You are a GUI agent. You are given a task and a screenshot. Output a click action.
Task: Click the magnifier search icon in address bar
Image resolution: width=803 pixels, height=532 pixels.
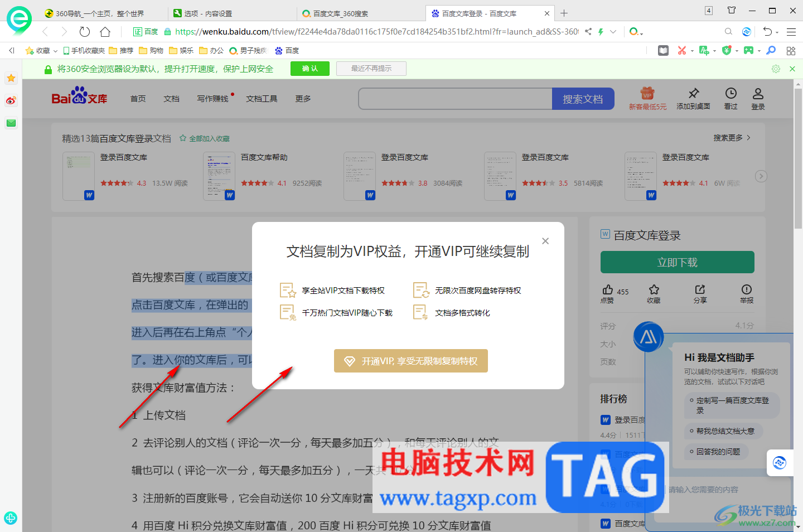pyautogui.click(x=728, y=32)
